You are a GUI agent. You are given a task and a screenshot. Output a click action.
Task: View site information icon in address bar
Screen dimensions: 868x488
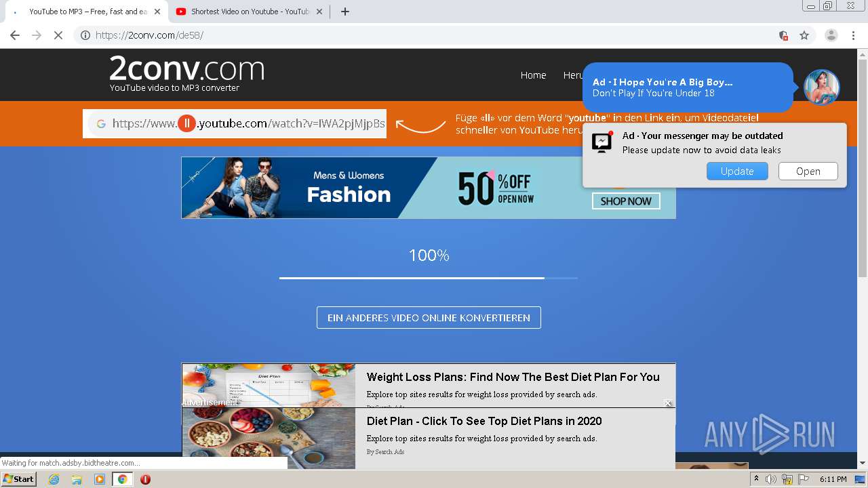click(x=85, y=35)
